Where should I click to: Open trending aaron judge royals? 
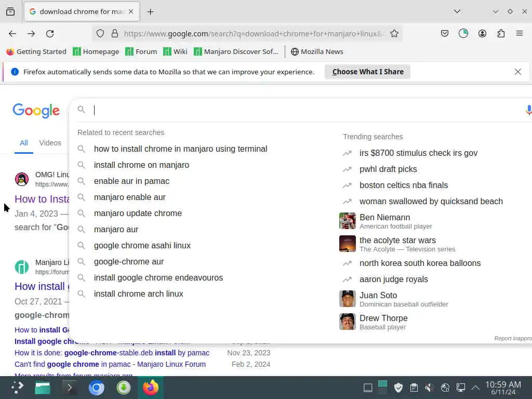394,279
